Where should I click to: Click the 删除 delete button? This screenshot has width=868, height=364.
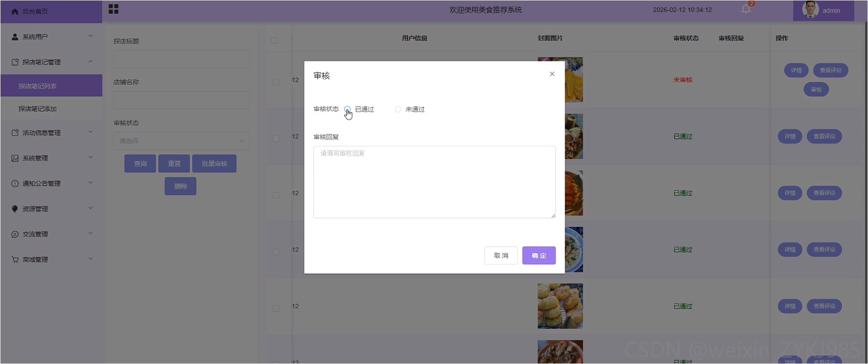tap(180, 186)
